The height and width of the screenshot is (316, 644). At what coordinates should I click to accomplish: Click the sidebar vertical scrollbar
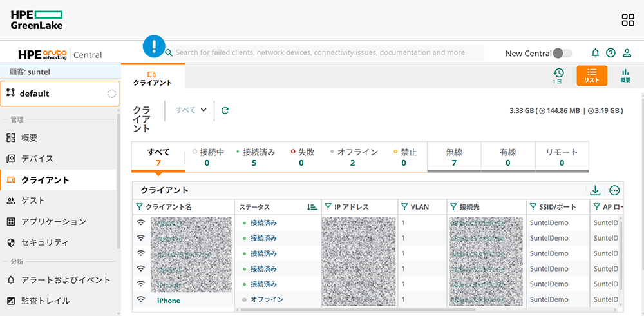point(118,181)
